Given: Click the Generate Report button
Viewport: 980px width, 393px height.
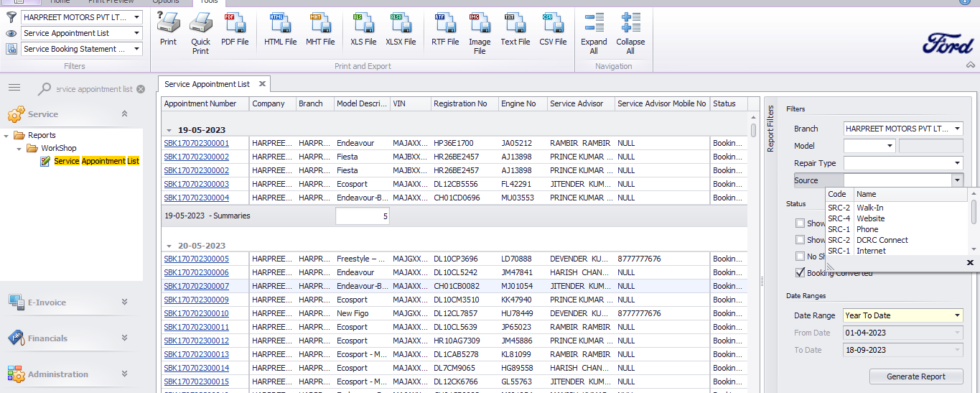Looking at the screenshot, I should pos(916,376).
